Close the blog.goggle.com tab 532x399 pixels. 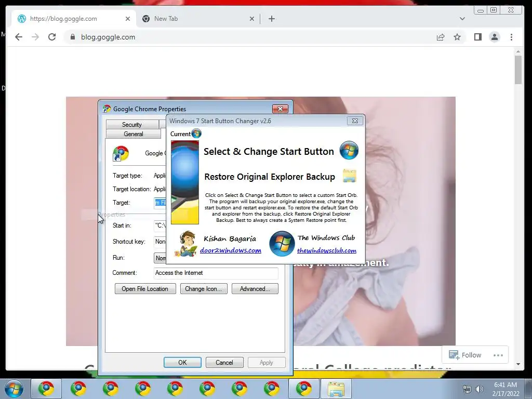(x=128, y=19)
